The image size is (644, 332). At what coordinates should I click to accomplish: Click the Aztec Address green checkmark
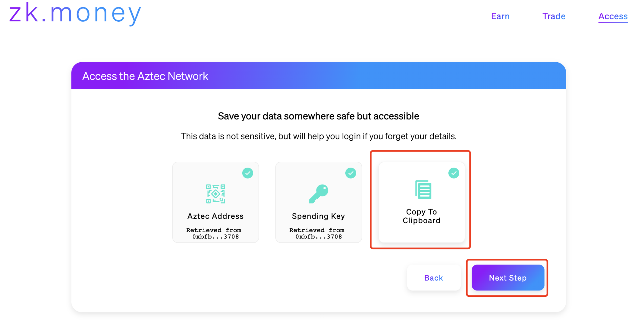click(x=247, y=173)
